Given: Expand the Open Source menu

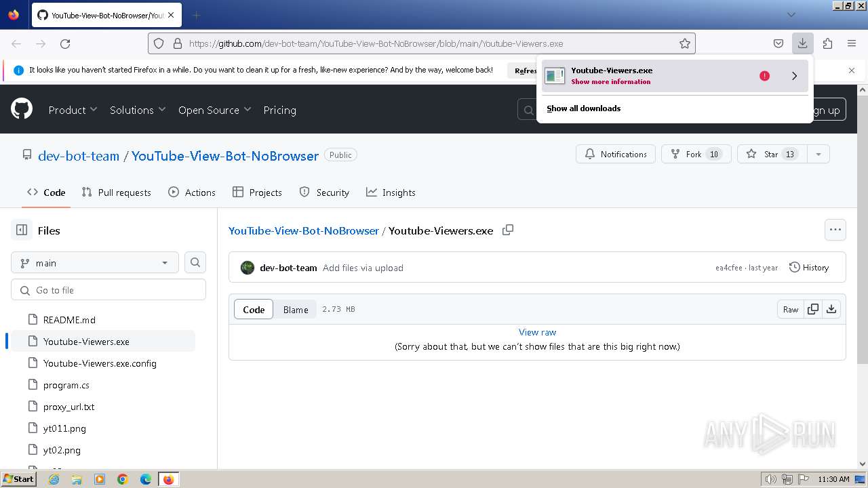Looking at the screenshot, I should [214, 110].
